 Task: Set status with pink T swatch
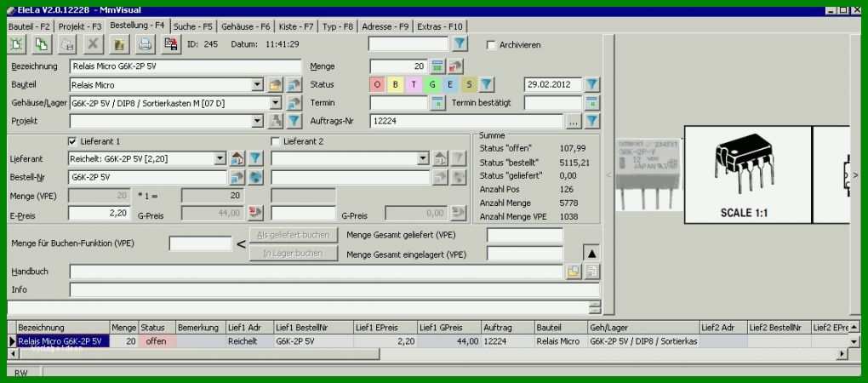coord(414,84)
